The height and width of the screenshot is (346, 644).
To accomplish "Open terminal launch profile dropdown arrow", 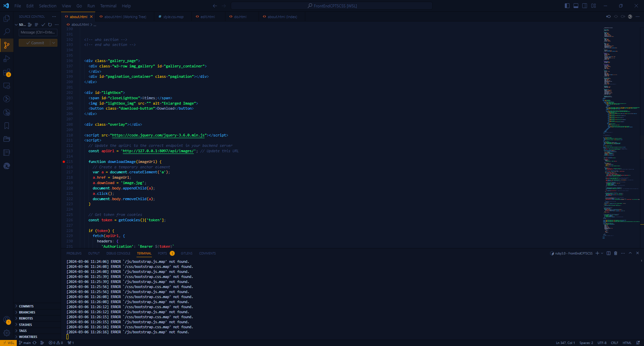I will (602, 253).
